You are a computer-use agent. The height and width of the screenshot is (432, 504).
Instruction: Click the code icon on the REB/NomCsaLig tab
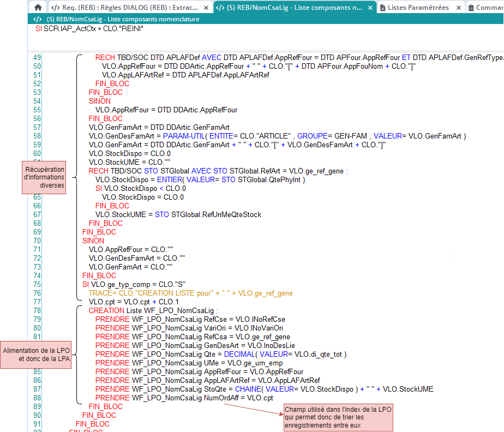221,8
